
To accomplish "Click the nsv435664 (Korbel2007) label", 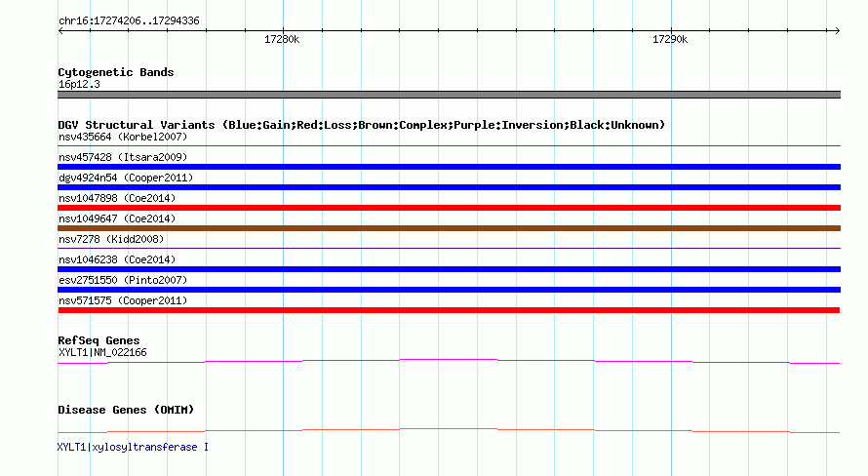I will point(123,137).
